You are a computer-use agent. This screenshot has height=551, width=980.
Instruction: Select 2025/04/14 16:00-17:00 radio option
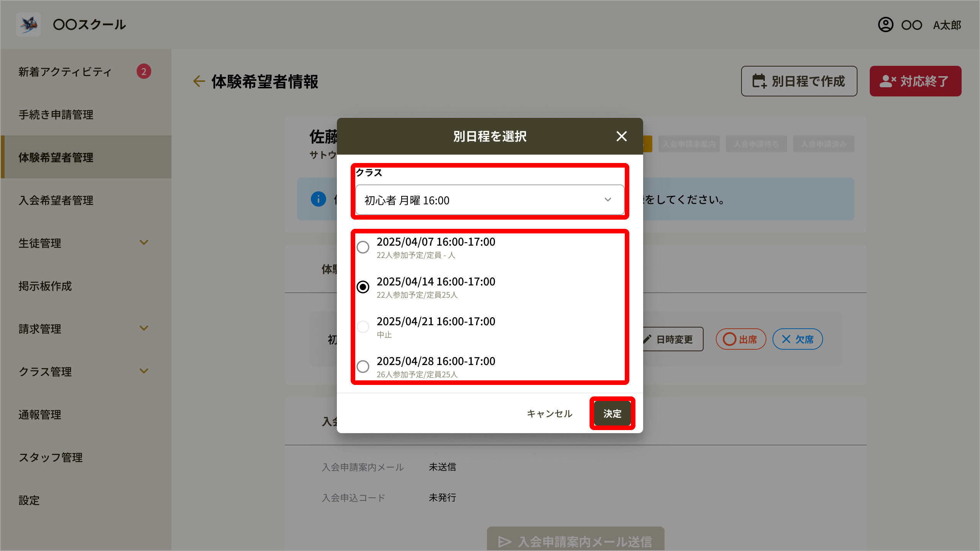click(363, 287)
